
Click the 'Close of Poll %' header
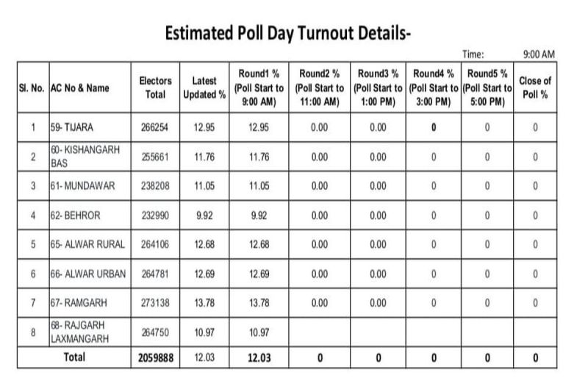pos(535,88)
